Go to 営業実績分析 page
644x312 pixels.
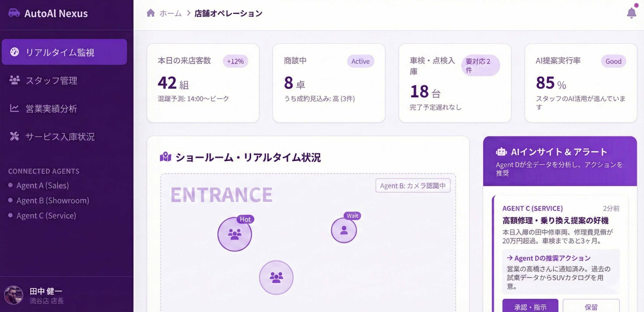coord(52,108)
